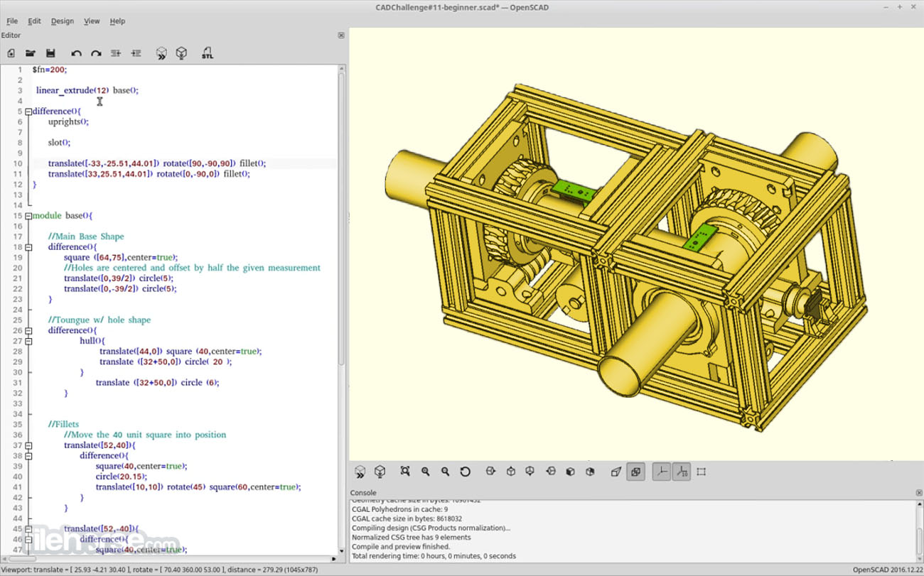Save the current SCAD file
The height and width of the screenshot is (576, 924).
(x=50, y=53)
